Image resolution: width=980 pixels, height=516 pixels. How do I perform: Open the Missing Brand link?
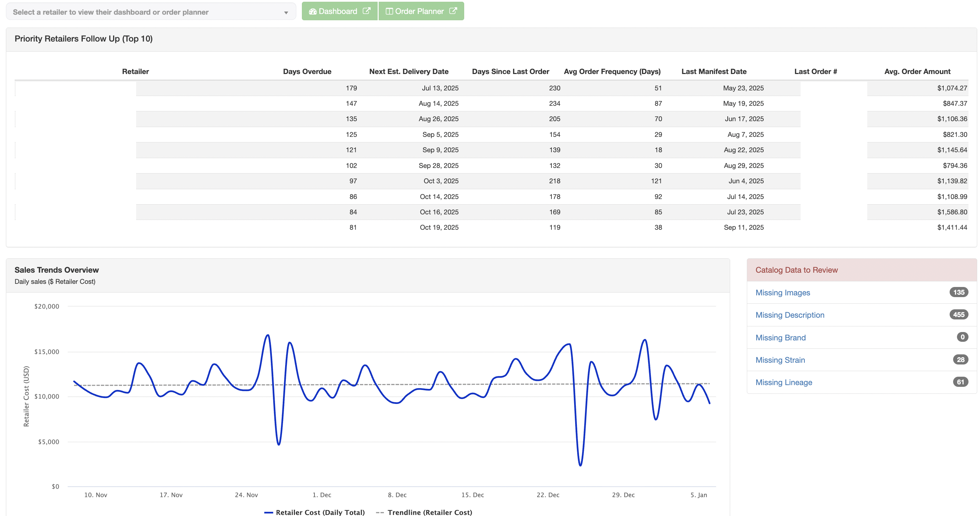(x=780, y=338)
